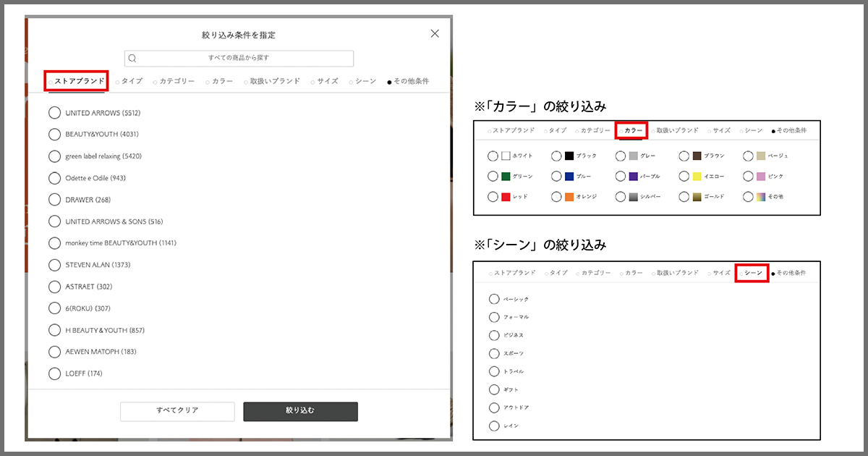Tick the グリーン radio circle
The height and width of the screenshot is (456, 868).
(493, 176)
